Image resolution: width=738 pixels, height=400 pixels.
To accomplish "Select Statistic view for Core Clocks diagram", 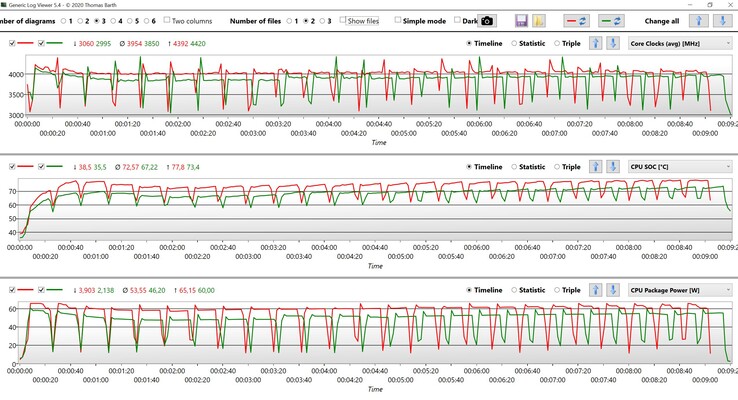I will 515,44.
